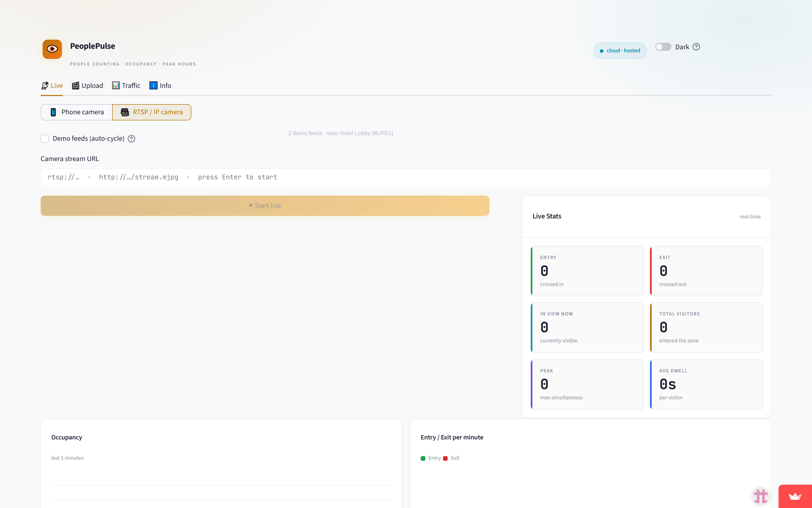Image resolution: width=812 pixels, height=508 pixels.
Task: Click the bar chart icon beside Traffic
Action: 116,86
